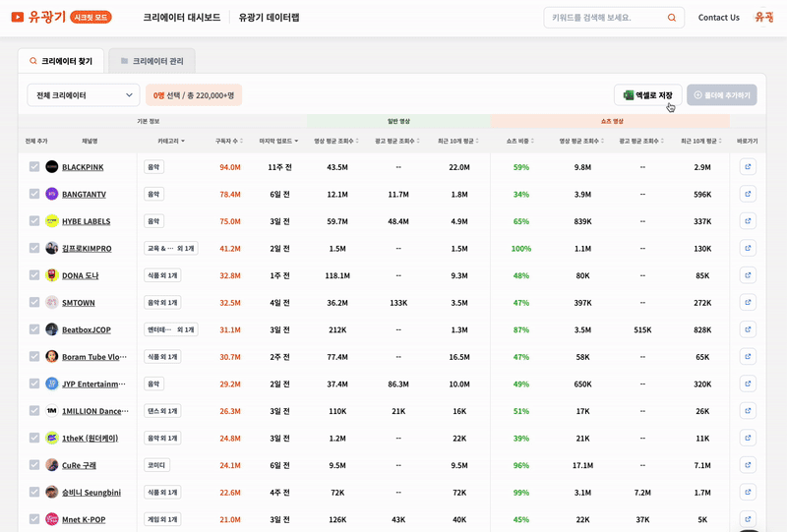Expand BeatboxJCOP 엔터테 외 1개 tag

[x=171, y=329]
